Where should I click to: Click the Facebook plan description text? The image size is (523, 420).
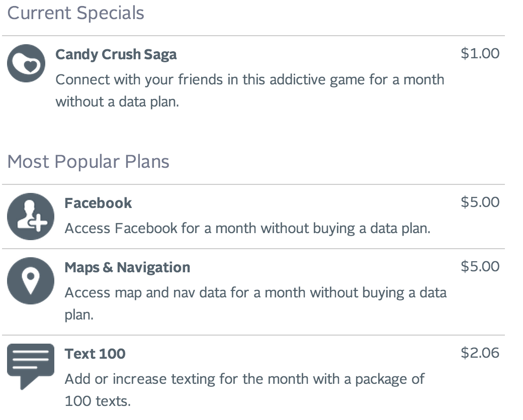tap(247, 229)
